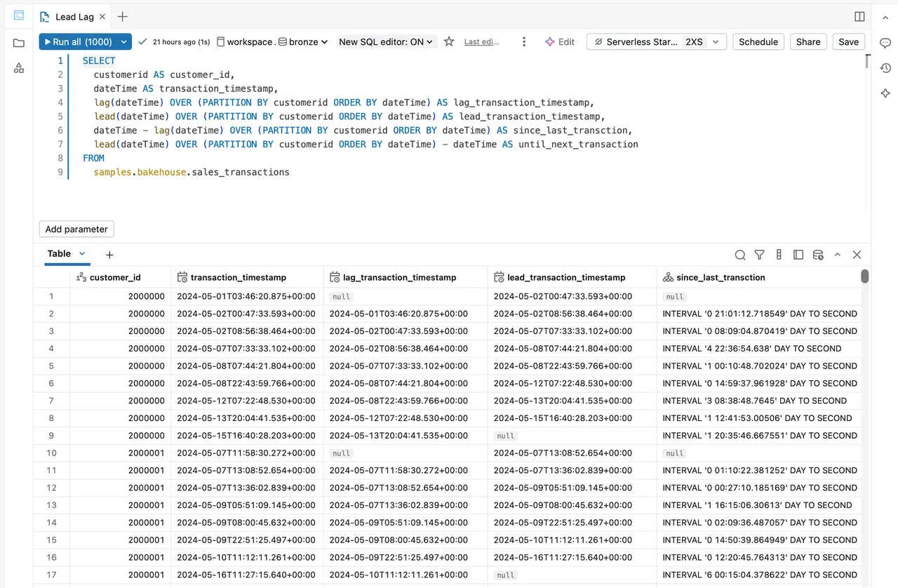Add a new query tab
The height and width of the screenshot is (588, 898).
(x=123, y=17)
